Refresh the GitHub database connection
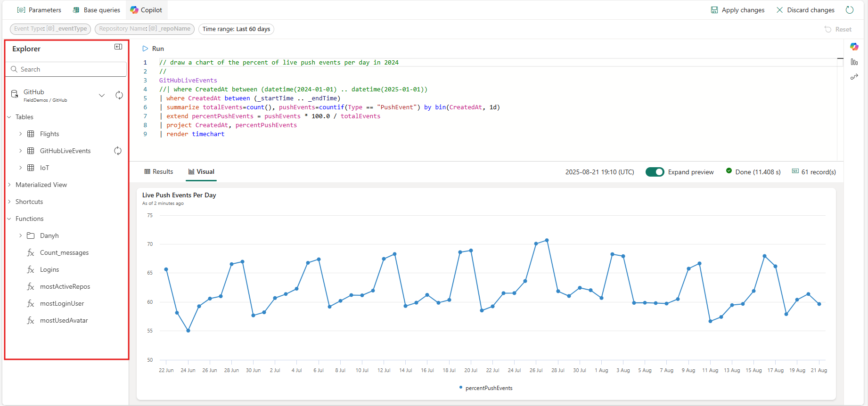Viewport: 868px width, 406px height. (119, 95)
